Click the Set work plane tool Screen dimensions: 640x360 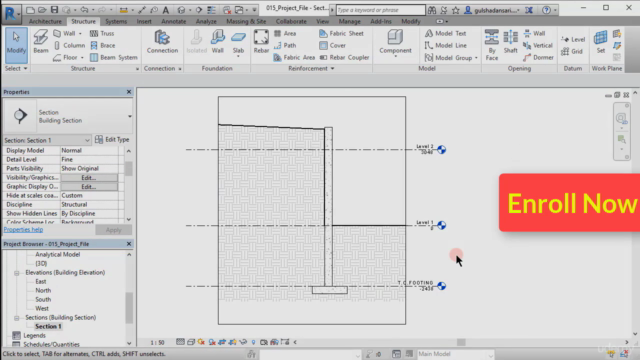600,42
